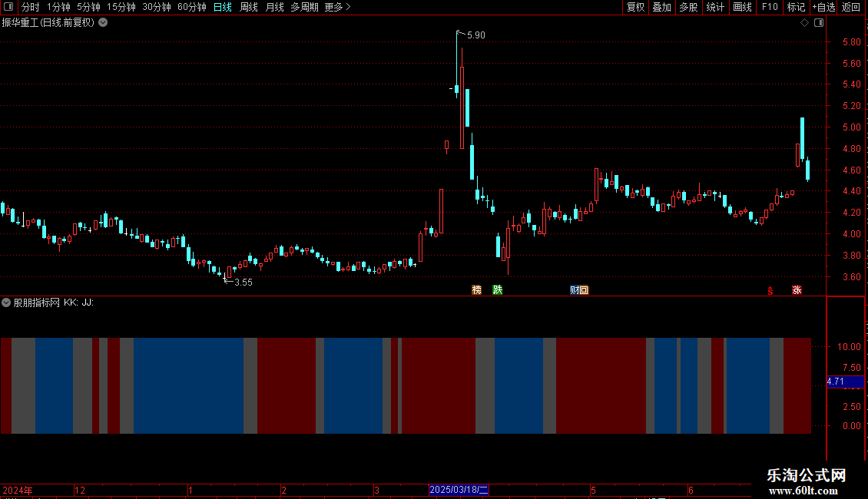Screen dimensions: 868x499
Task: Click the 统计 statistics button
Action: (x=714, y=7)
